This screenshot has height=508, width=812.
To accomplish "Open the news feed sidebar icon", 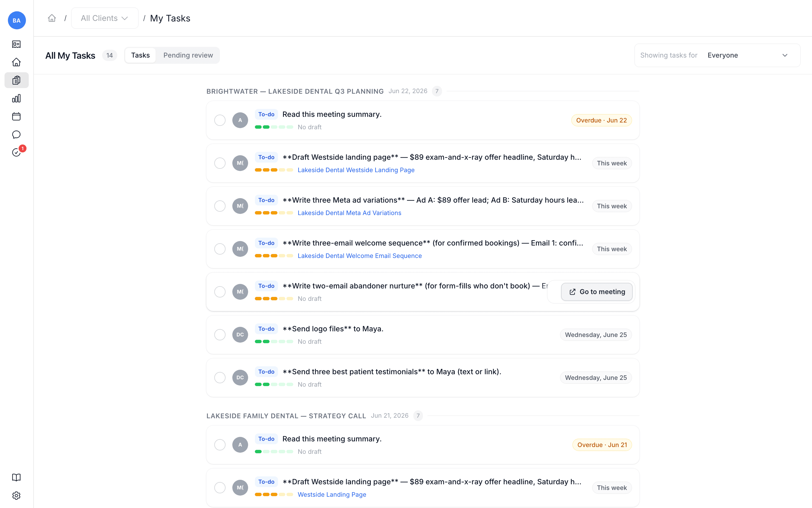I will [x=16, y=44].
